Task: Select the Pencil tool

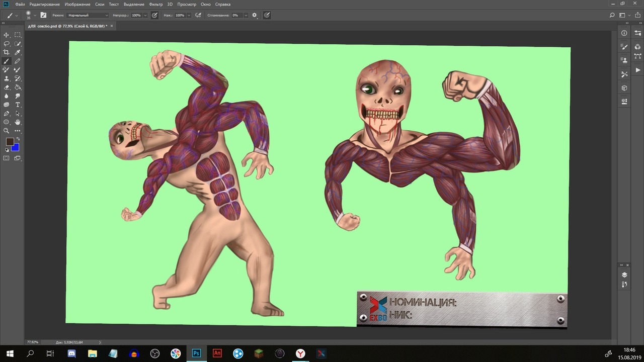Action: tap(18, 61)
